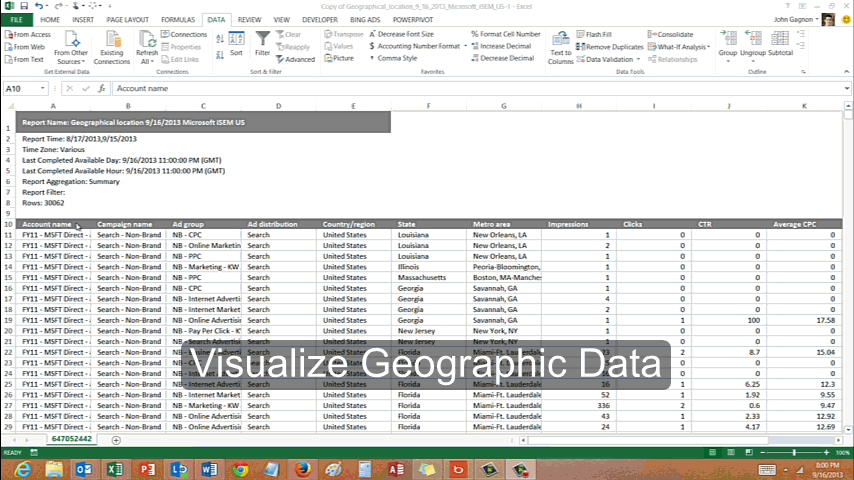Import data From Text
Viewport: 854px width, 480px height.
pos(25,59)
